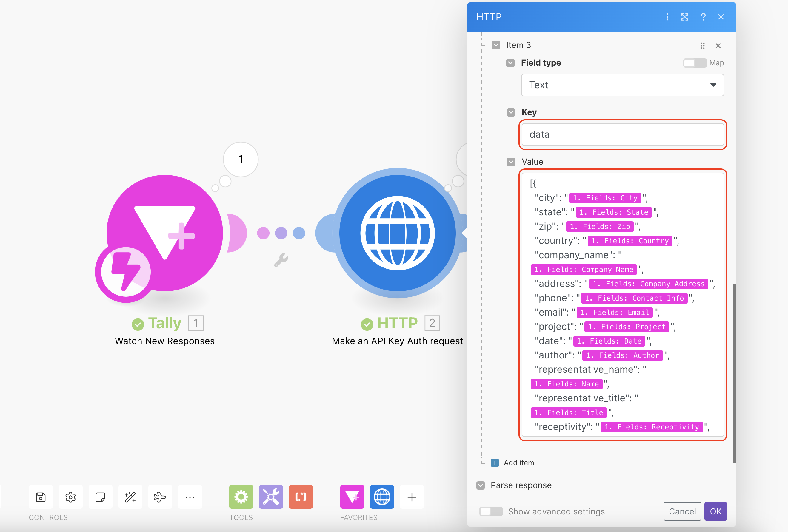The height and width of the screenshot is (532, 788).
Task: Toggle the Map switch for Field type
Action: [x=695, y=63]
